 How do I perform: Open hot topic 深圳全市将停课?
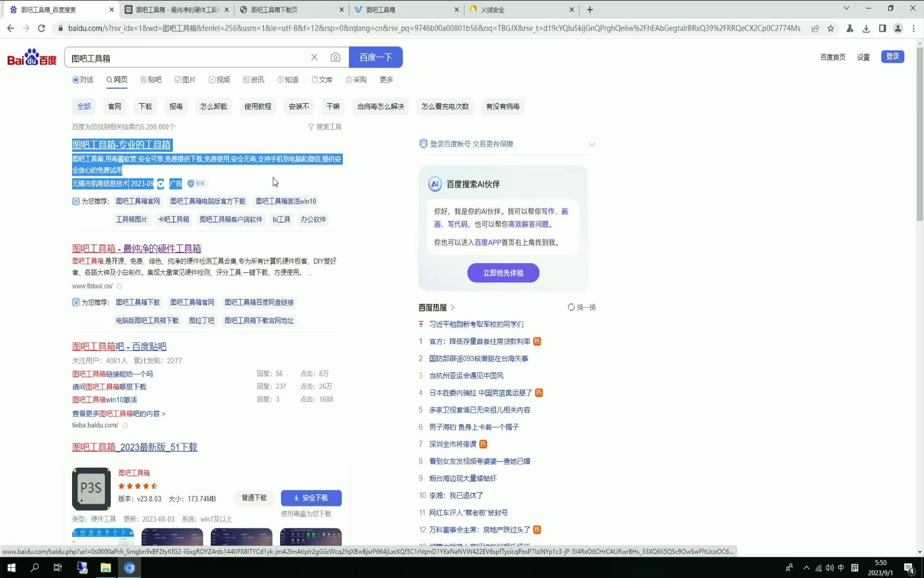[x=453, y=444]
